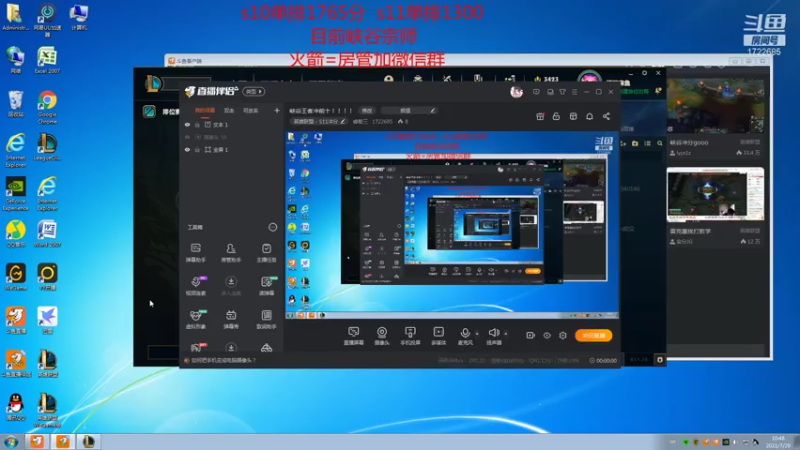Open the mode switch pill beside 直播伴侣 logo
Viewport: 800px width, 450px height.
[x=253, y=91]
